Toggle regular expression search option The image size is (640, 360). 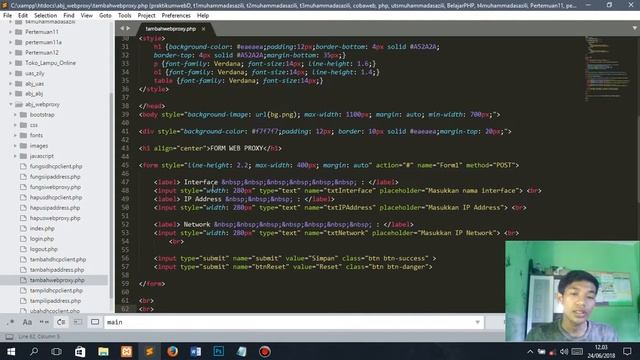coord(11,322)
